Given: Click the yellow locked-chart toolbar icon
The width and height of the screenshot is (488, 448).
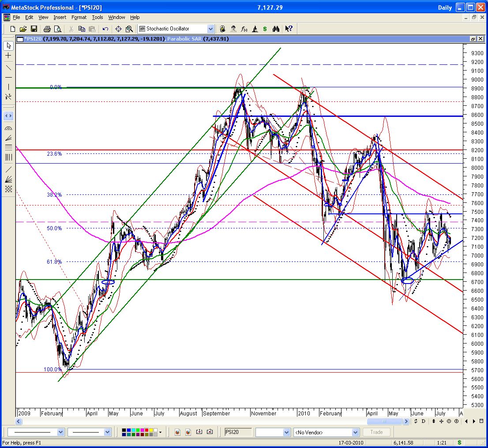Looking at the screenshot, I should coord(222,29).
